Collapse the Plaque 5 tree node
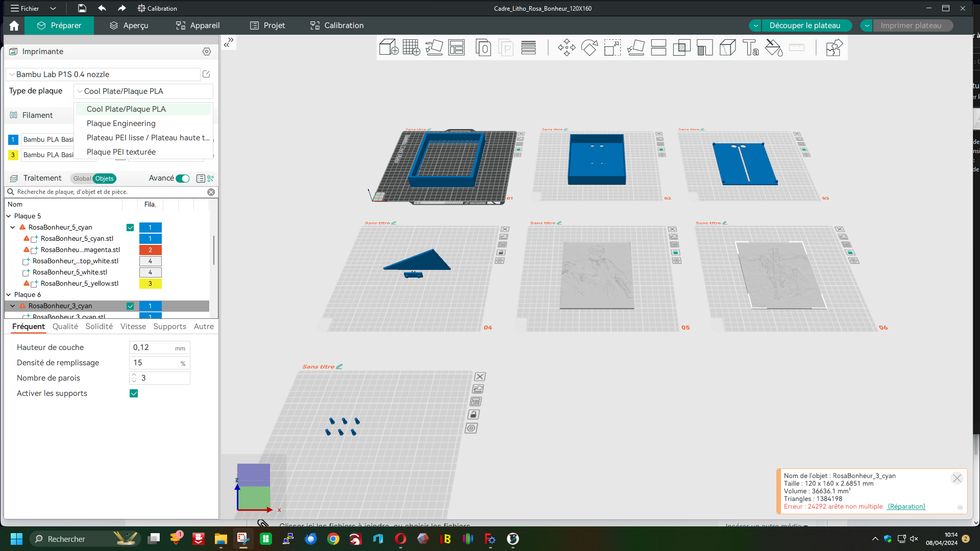Viewport: 980px width, 551px height. pos(9,216)
